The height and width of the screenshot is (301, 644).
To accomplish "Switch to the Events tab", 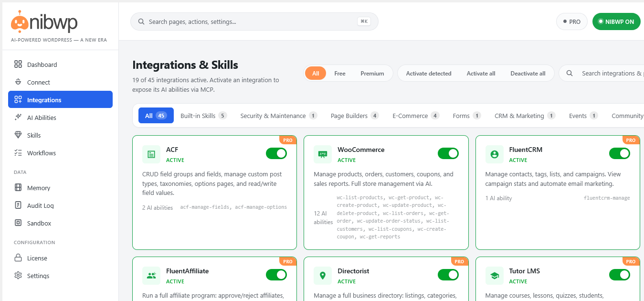I will click(583, 116).
